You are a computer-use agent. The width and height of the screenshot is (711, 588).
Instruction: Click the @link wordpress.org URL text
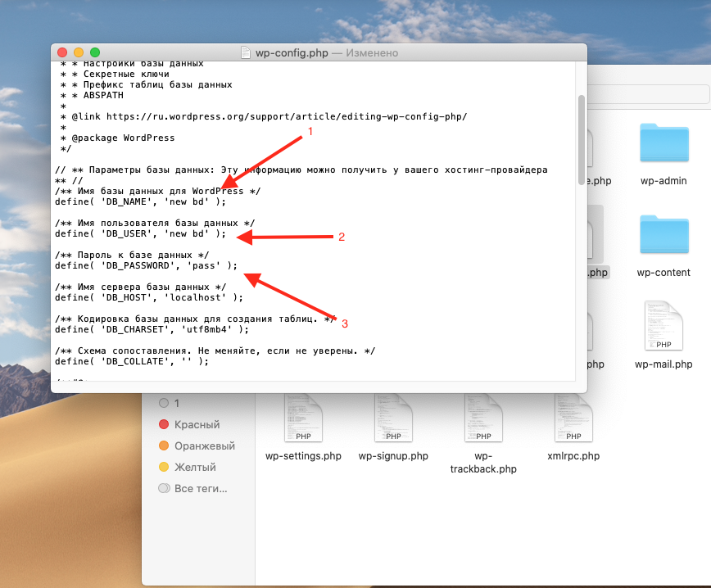(287, 116)
